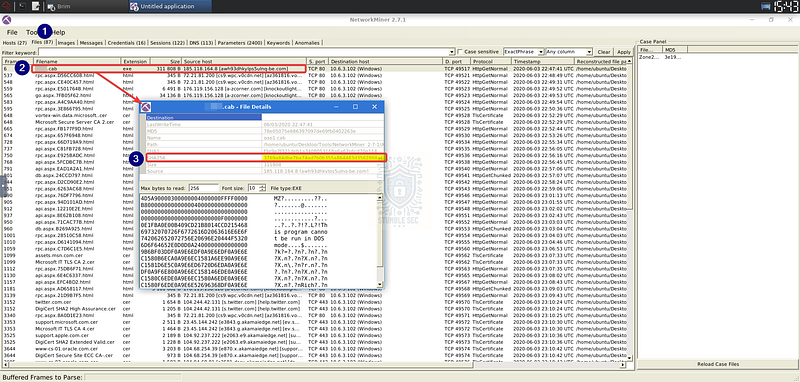Click the Clear filter button

(x=604, y=52)
